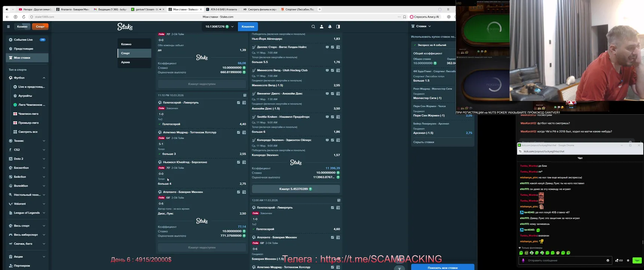Viewport: 644px width, 270px height.
Task: Select the Архив tab in bets menu
Action: click(x=134, y=62)
